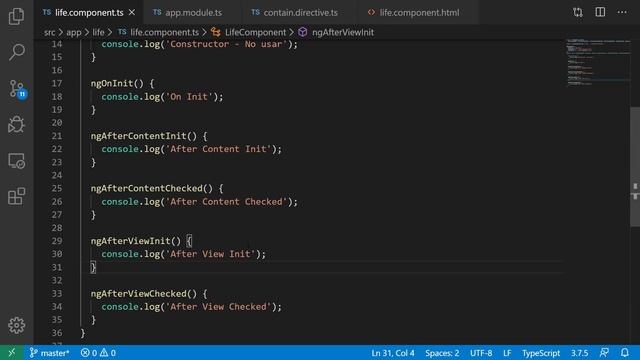Click the ngOnInit method name

pos(112,83)
